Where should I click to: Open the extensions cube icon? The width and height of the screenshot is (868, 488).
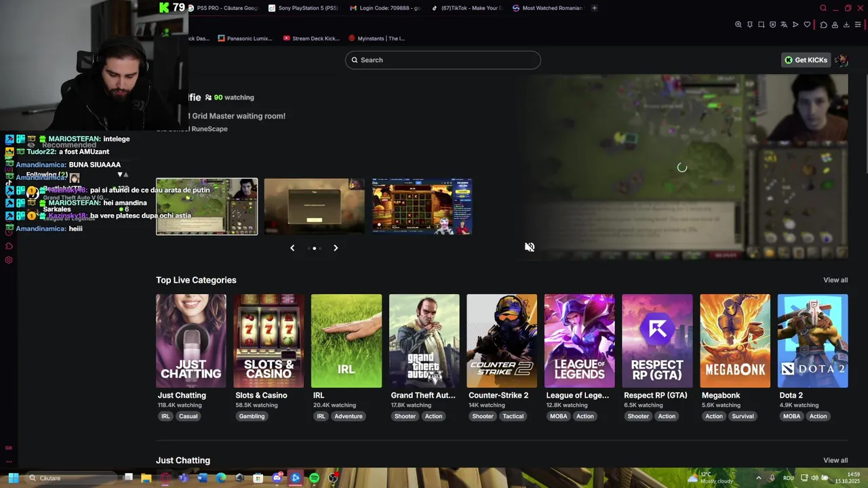click(823, 24)
